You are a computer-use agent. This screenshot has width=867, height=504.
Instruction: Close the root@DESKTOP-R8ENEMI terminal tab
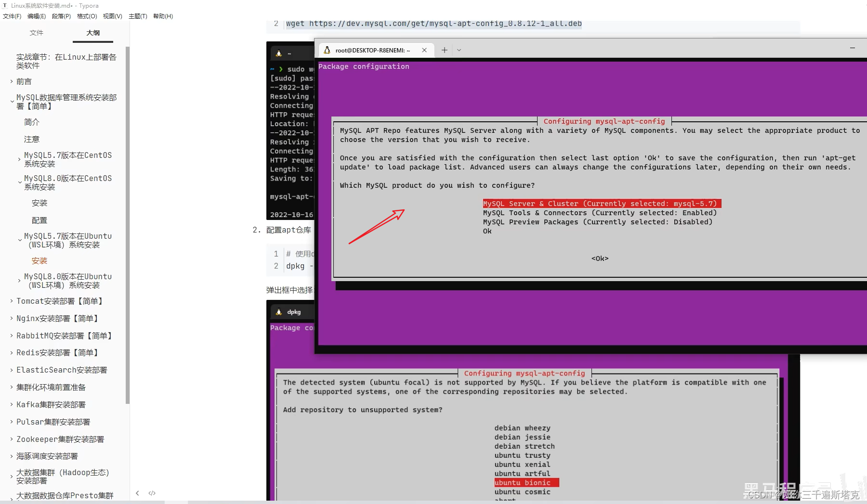[424, 50]
